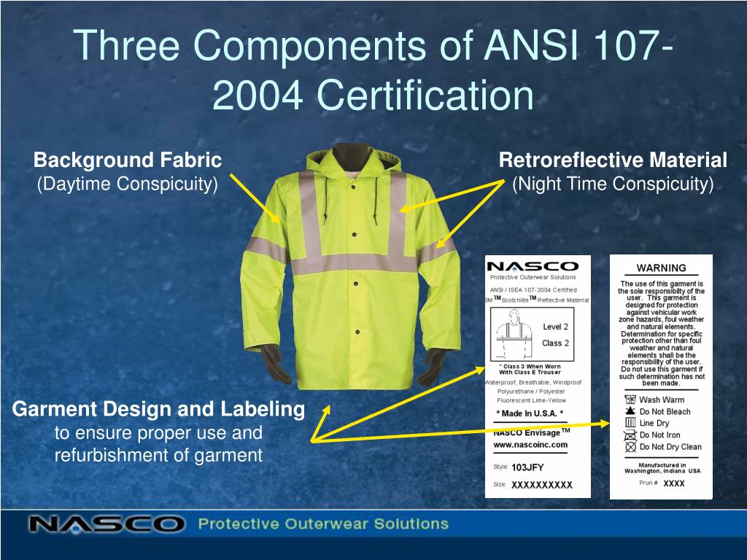The height and width of the screenshot is (560, 747).
Task: Click 'to ensure proper use and refurbishment of garment' text
Action: (x=158, y=444)
